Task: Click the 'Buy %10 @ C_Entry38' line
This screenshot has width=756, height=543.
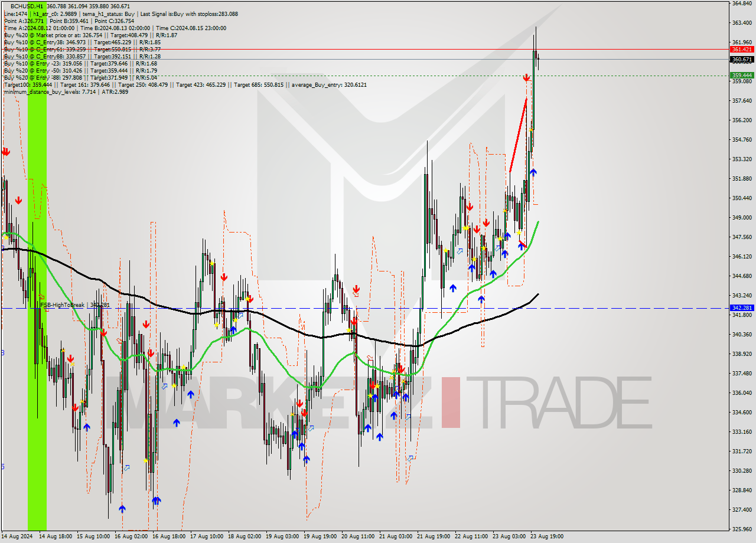Action: click(82, 42)
